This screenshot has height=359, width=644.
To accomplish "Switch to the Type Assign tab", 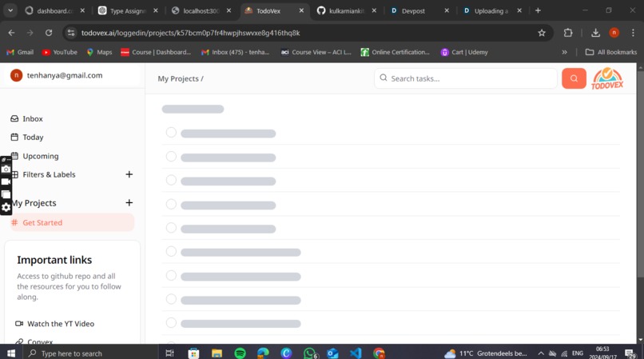I will 128,10.
